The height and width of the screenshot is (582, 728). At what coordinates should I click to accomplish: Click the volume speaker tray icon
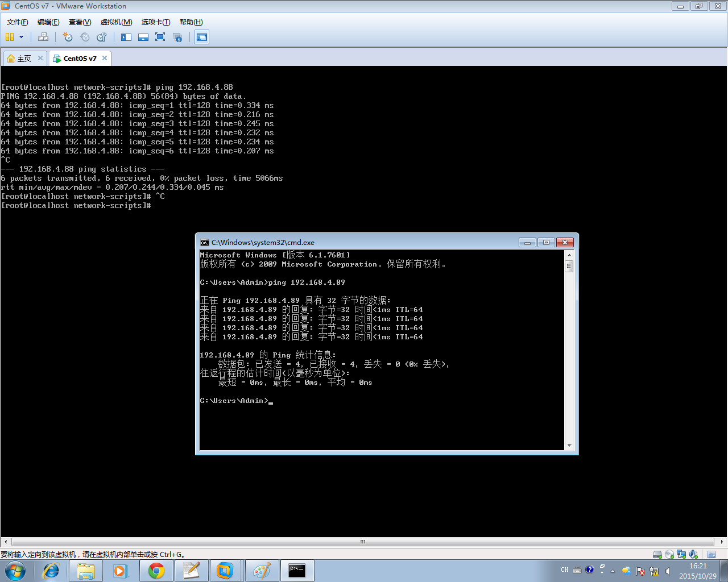[x=668, y=571]
